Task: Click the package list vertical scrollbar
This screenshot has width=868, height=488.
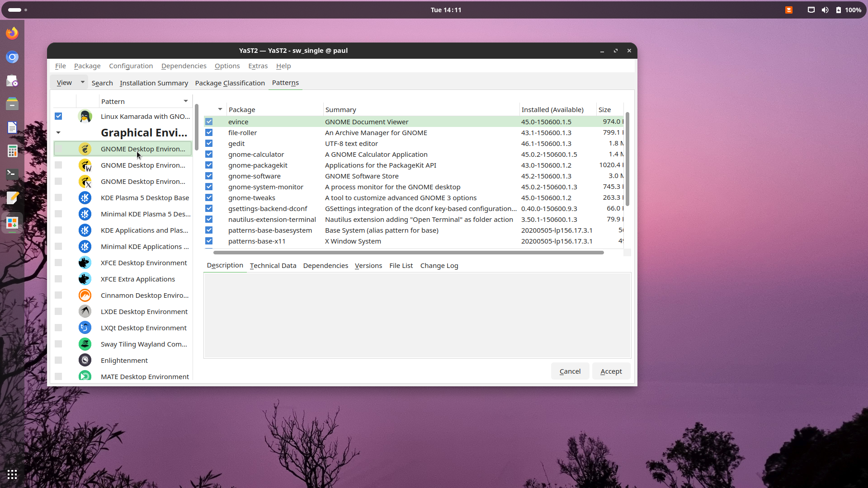Action: click(x=627, y=160)
